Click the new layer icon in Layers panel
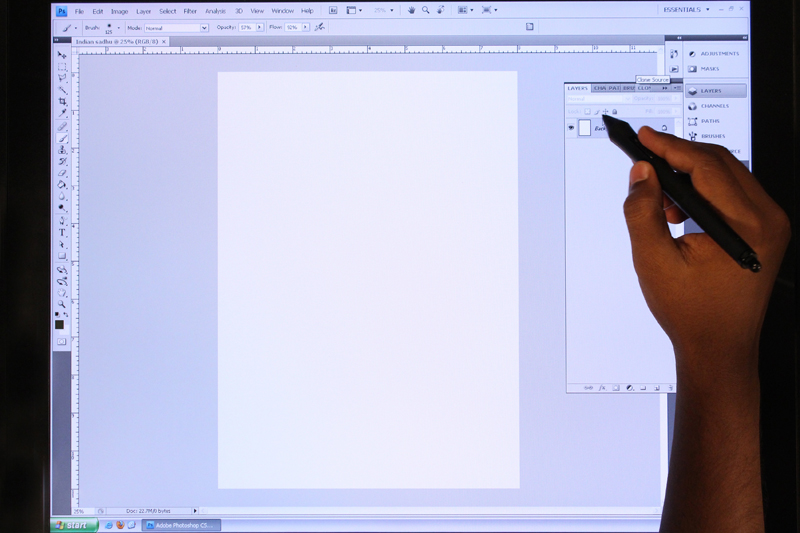 [656, 388]
